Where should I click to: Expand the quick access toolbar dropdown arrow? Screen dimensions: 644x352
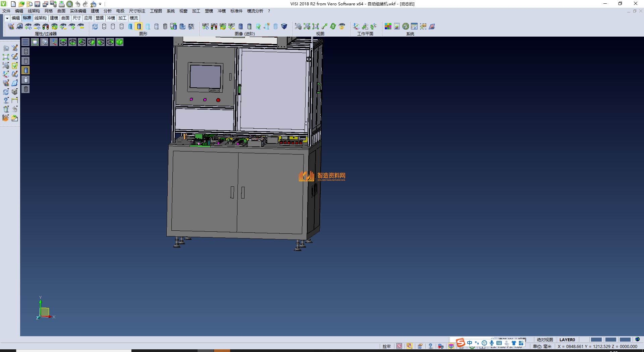pyautogui.click(x=100, y=4)
